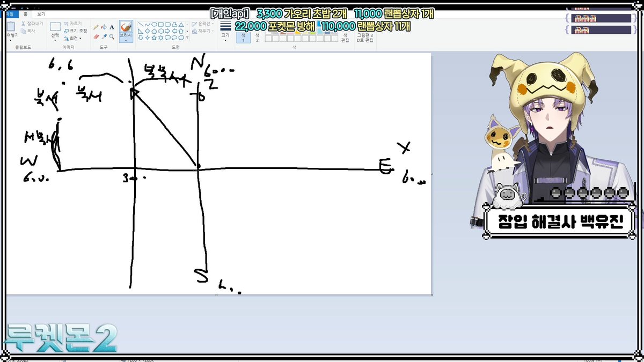
Task: Choose the rounded rectangular callout shape
Action: point(167,38)
